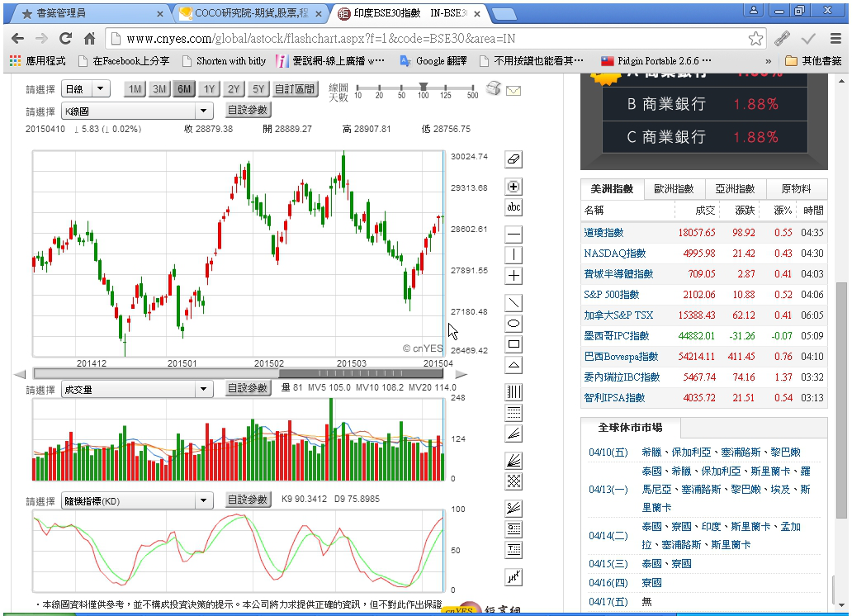This screenshot has height=616, width=852.
Task: Open the 其他書籤 bookmarks folder
Action: coord(813,61)
